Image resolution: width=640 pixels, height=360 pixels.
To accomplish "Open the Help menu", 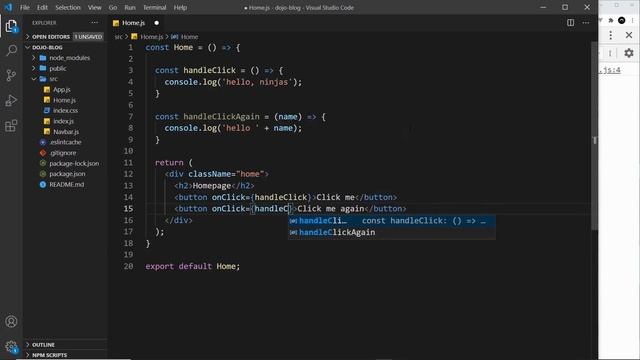I will (180, 7).
